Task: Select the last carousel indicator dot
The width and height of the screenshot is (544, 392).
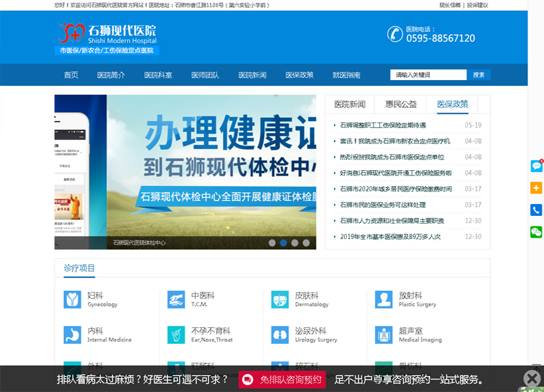Action: pos(306,243)
